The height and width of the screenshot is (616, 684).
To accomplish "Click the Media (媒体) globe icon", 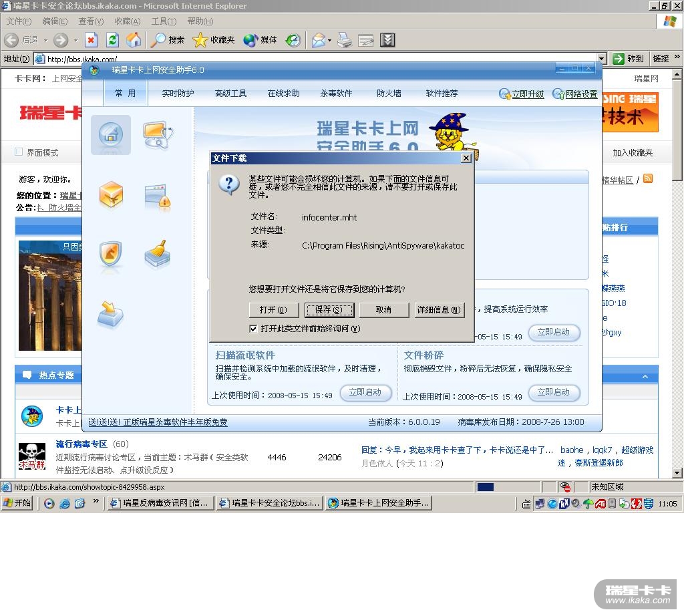I will [x=251, y=40].
